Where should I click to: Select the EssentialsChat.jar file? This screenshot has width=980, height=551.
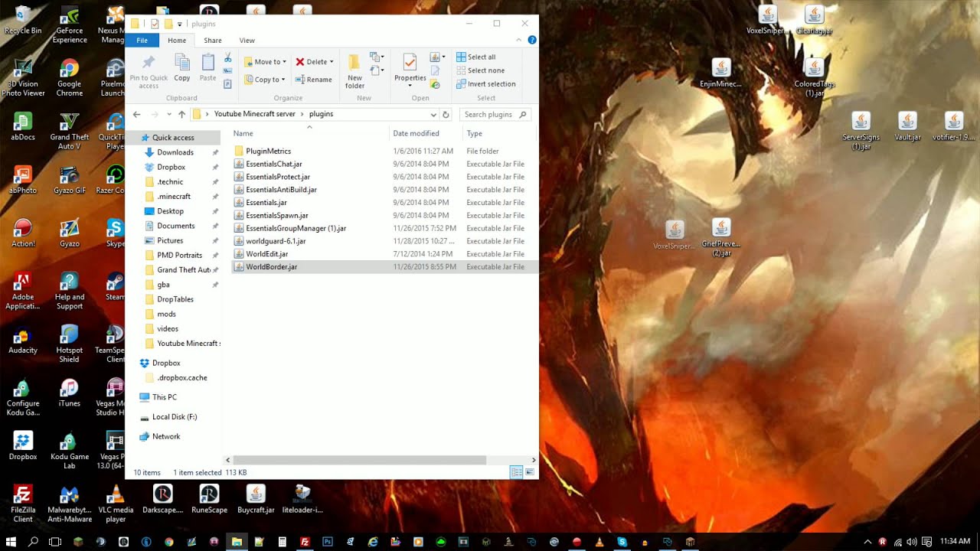[x=274, y=165]
